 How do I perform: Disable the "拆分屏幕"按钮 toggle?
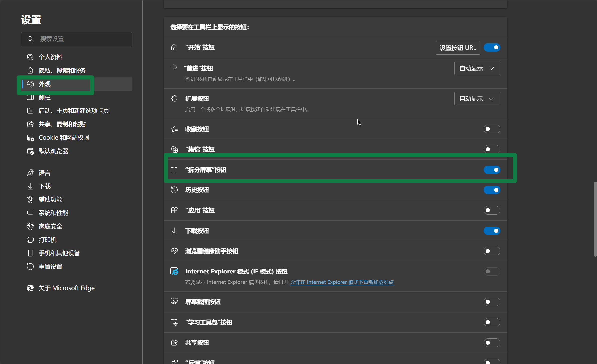492,170
